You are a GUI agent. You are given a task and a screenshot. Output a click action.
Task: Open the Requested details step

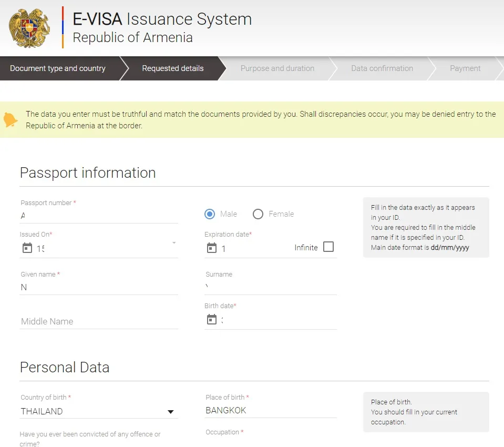tap(172, 68)
